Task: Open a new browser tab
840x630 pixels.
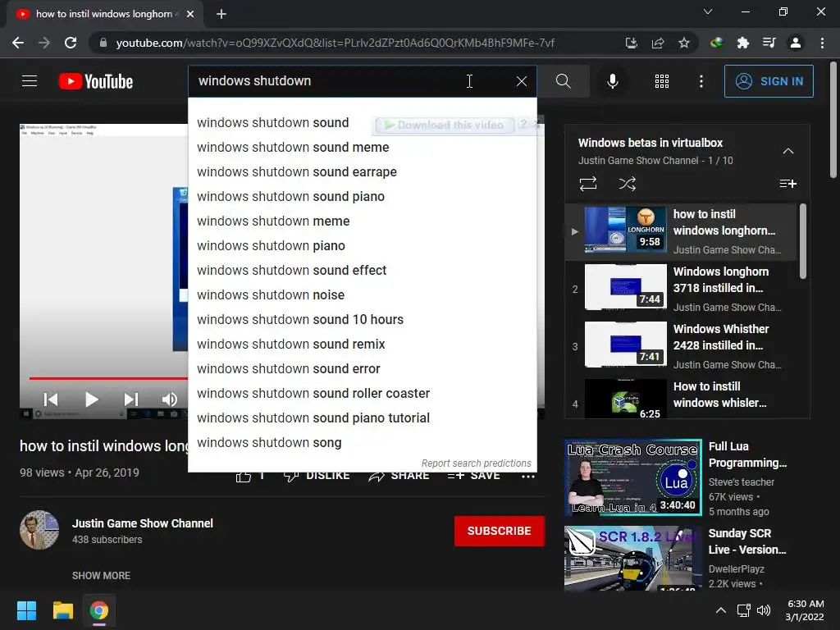Action: tap(221, 14)
